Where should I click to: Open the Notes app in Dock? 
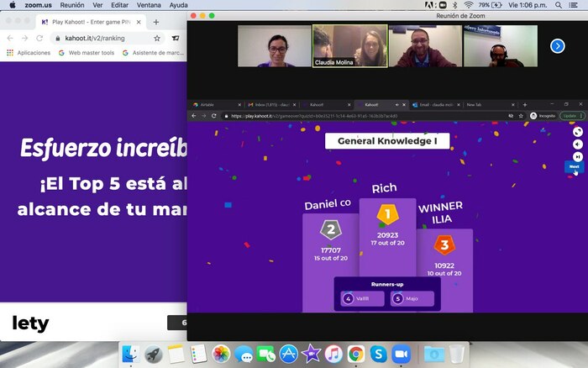click(x=176, y=354)
